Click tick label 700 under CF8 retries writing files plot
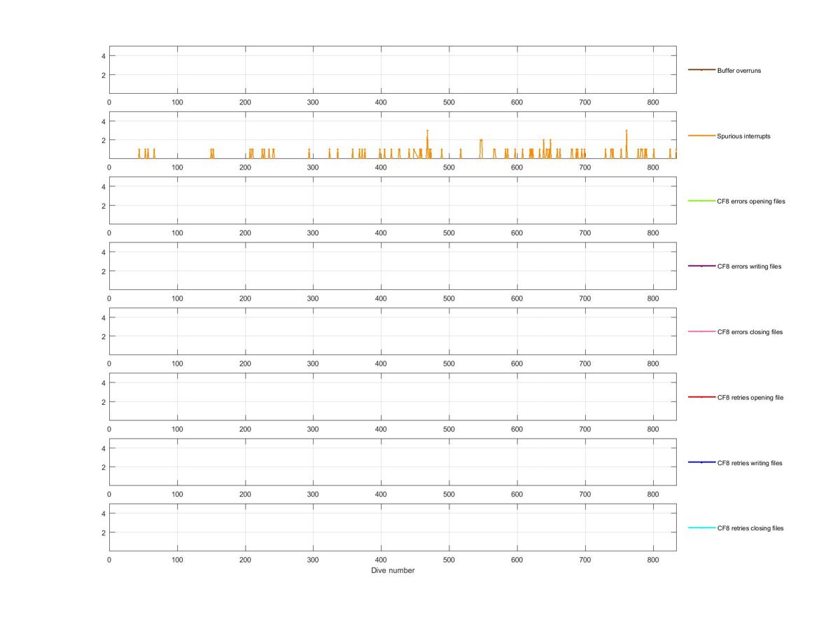840x620 pixels. tap(585, 495)
